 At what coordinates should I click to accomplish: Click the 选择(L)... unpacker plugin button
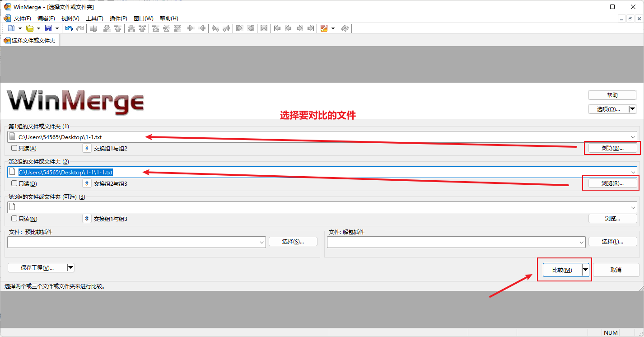(x=612, y=242)
